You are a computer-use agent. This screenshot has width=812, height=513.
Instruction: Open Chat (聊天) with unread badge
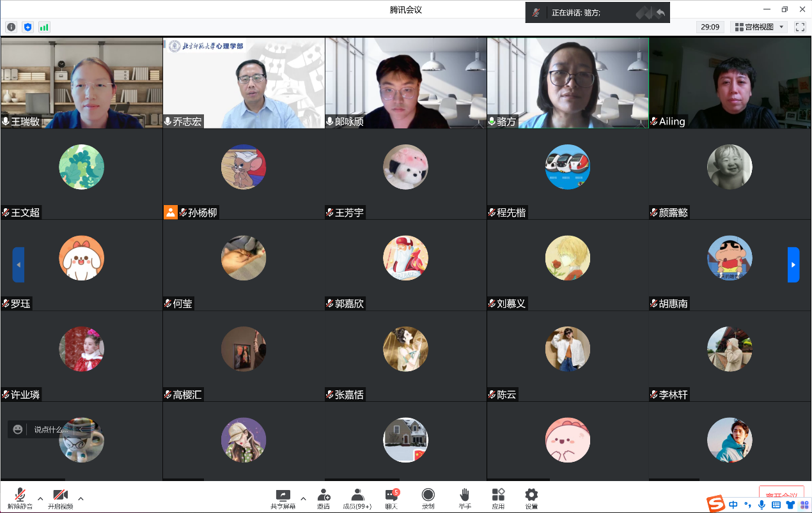391,498
